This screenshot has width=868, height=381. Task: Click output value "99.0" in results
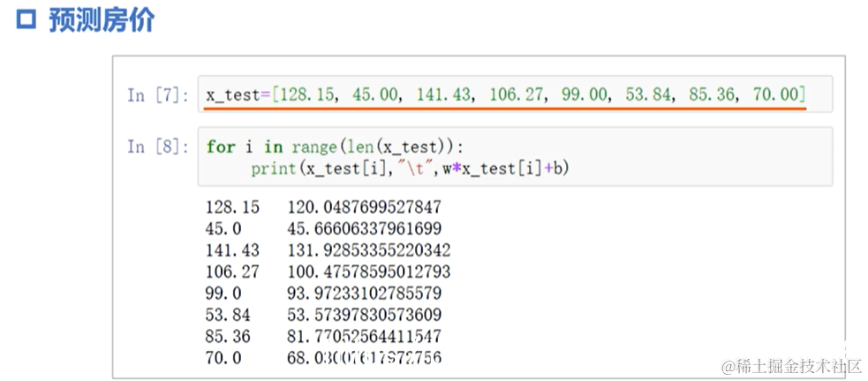(x=223, y=293)
